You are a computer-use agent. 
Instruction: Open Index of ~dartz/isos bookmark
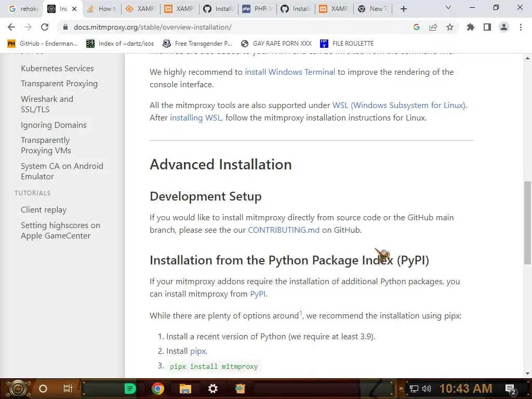tap(120, 44)
